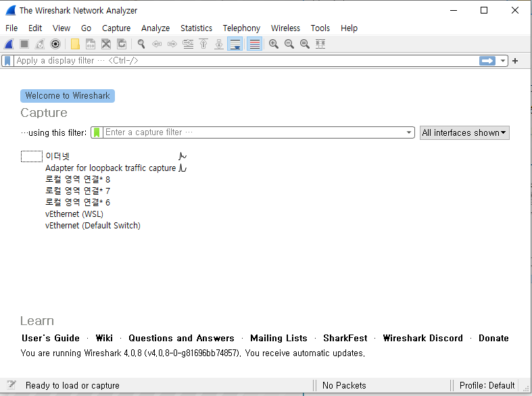Viewport: 532px width, 396px height.
Task: Click No Packets status bar entry
Action: tap(344, 385)
